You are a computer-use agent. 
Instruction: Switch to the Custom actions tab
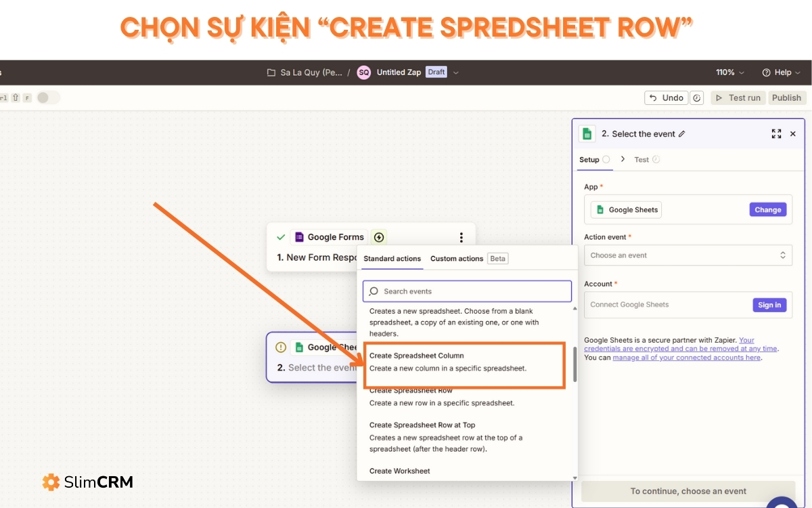[x=457, y=258]
